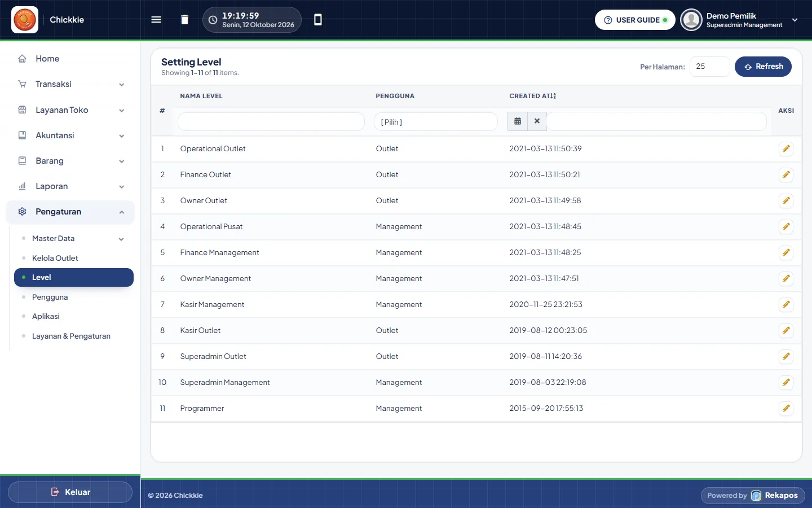Collapse the Pengaturan menu
812x508 pixels.
coord(70,212)
